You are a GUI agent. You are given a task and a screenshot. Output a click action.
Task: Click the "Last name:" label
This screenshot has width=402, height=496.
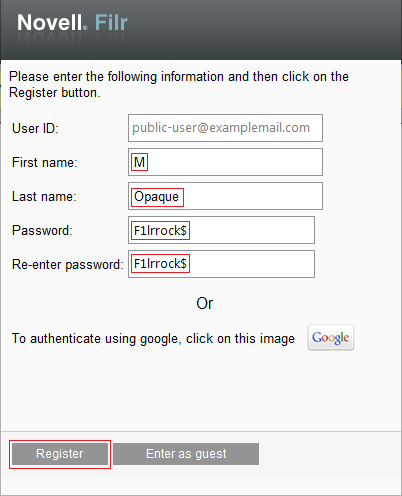pyautogui.click(x=44, y=196)
